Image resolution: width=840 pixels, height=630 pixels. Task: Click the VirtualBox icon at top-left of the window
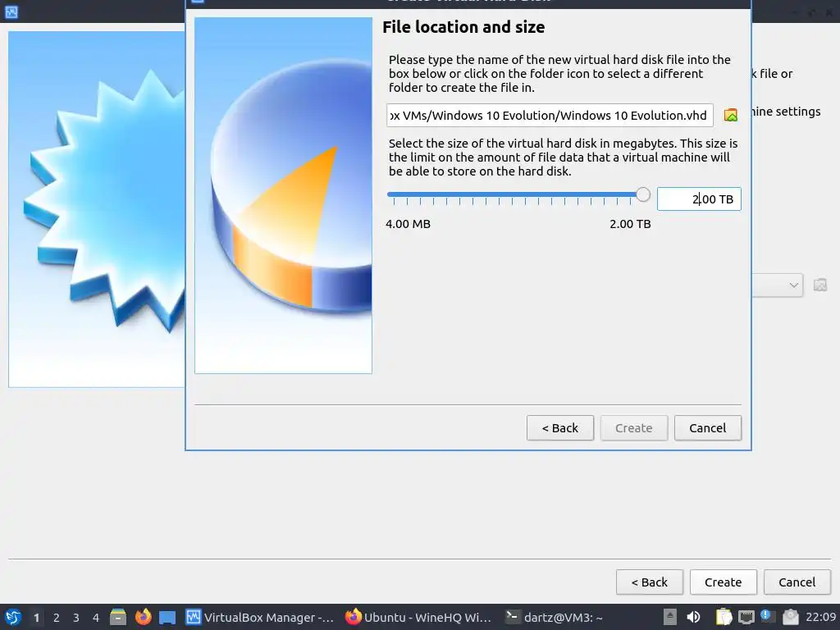pyautogui.click(x=11, y=11)
